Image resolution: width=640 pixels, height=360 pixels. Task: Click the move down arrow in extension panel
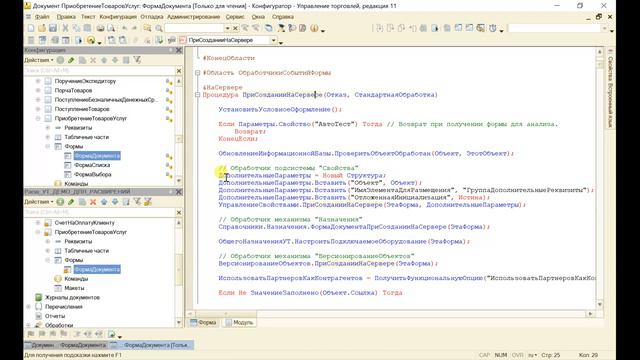[x=115, y=202]
